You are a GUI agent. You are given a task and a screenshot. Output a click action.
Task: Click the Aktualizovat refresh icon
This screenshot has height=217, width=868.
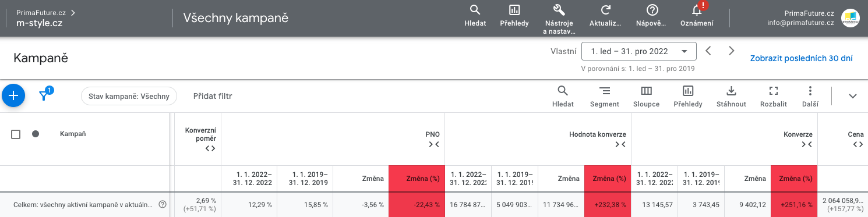[605, 10]
